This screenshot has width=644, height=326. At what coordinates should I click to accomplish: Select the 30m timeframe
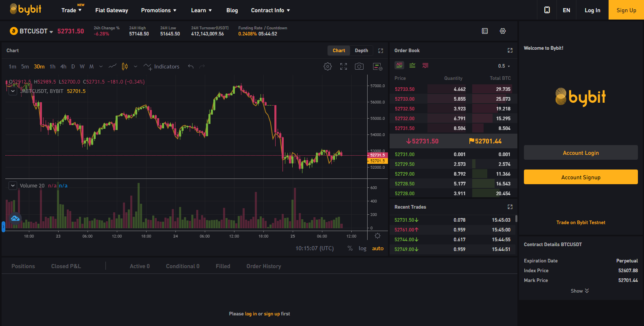39,66
